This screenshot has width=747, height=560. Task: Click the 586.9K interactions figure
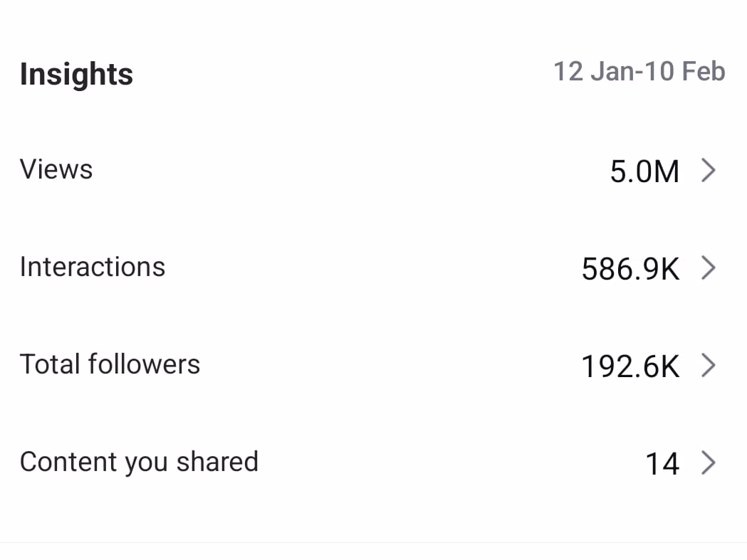[x=630, y=269]
